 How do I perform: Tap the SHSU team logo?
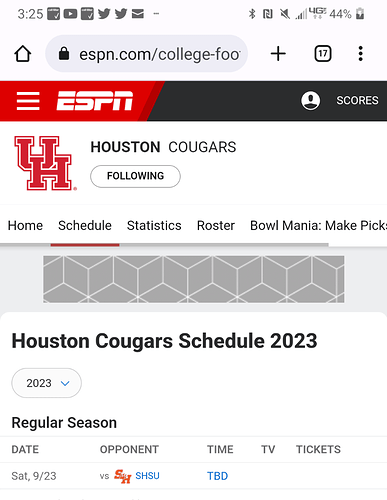click(122, 476)
